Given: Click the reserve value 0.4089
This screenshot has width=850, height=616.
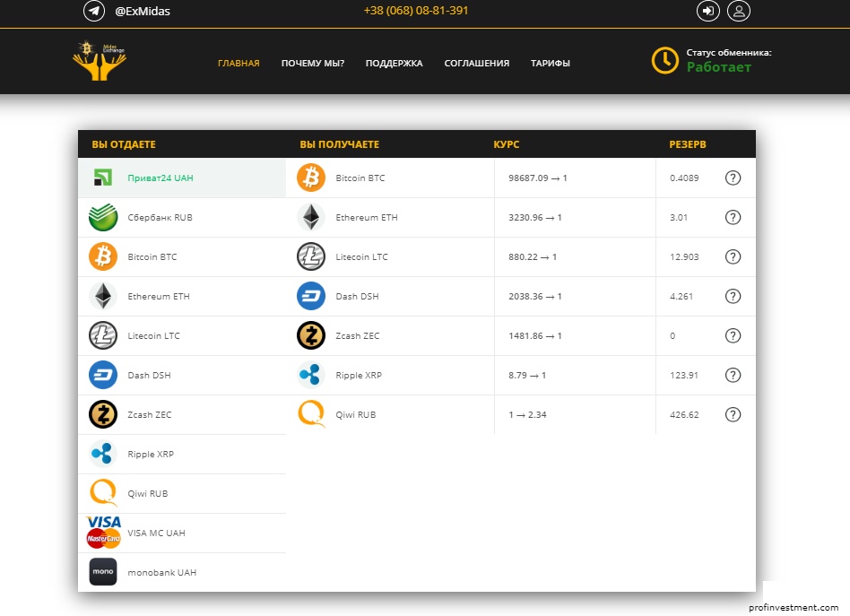Looking at the screenshot, I should 684,178.
